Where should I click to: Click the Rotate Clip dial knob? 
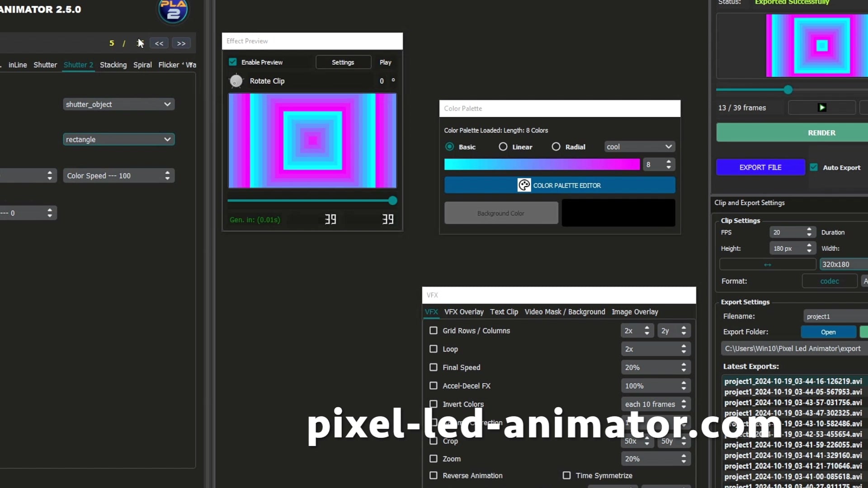236,81
